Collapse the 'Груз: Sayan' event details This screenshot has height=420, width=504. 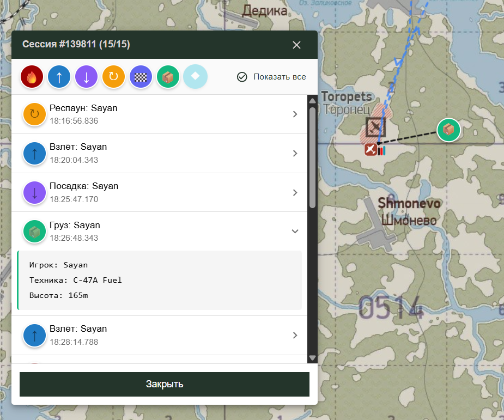(295, 232)
